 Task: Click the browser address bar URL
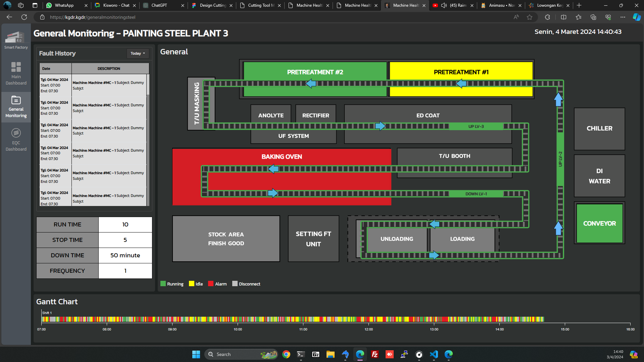pos(93,17)
